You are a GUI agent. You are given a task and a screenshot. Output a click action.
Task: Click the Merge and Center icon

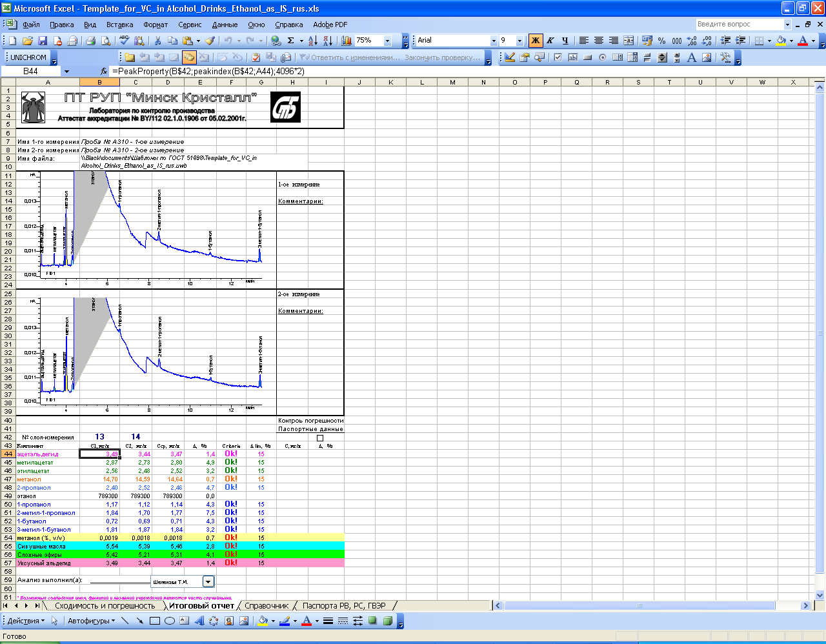(629, 41)
